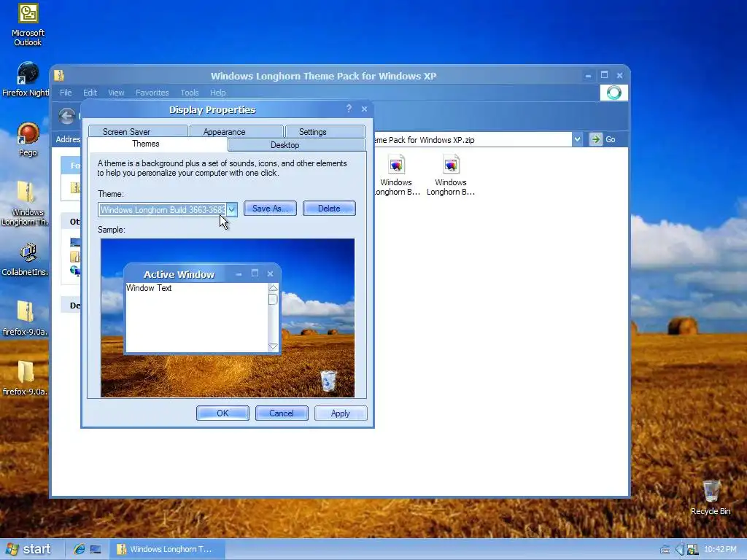
Task: Select the Windows Longhorn Th. zip folder on desktop
Action: [x=26, y=203]
